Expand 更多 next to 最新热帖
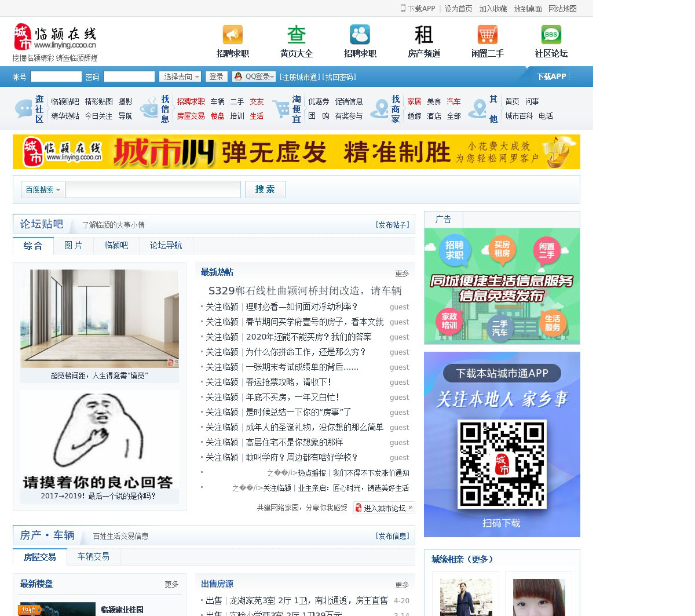Viewport: 695px width, 616px height. coord(402,274)
